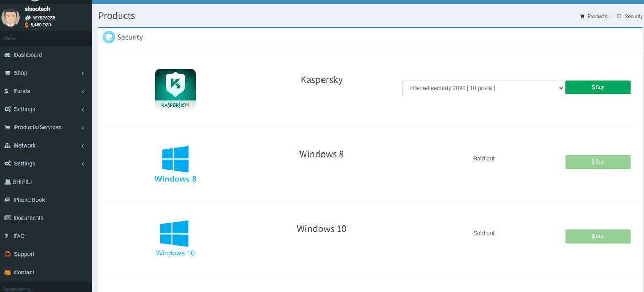Click the WY526235 account ID link
Screen dimensions: 644x292
pos(44,18)
